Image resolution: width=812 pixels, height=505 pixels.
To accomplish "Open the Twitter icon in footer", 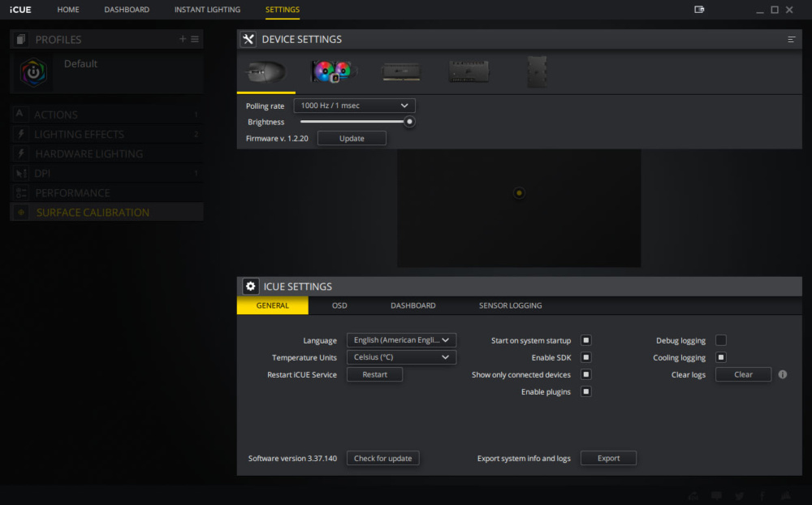I will point(740,496).
